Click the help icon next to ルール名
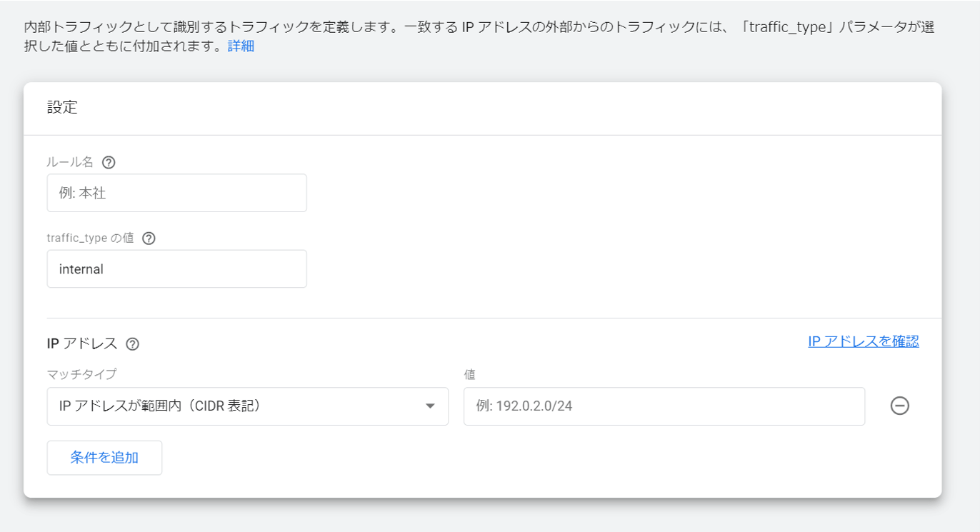This screenshot has height=532, width=980. [x=109, y=162]
